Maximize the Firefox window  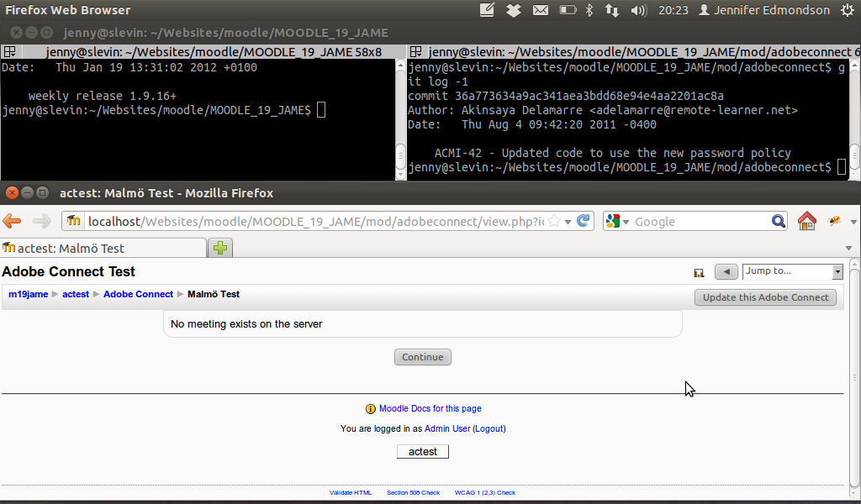click(42, 193)
